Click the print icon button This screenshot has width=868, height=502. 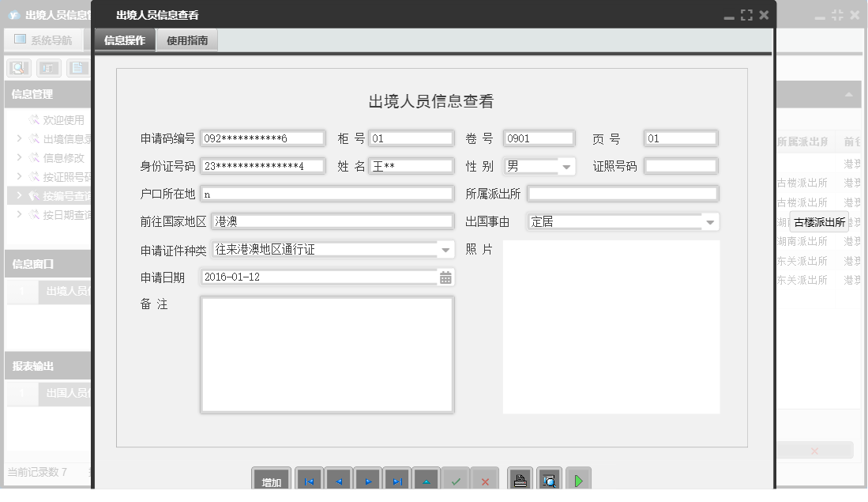click(x=520, y=481)
